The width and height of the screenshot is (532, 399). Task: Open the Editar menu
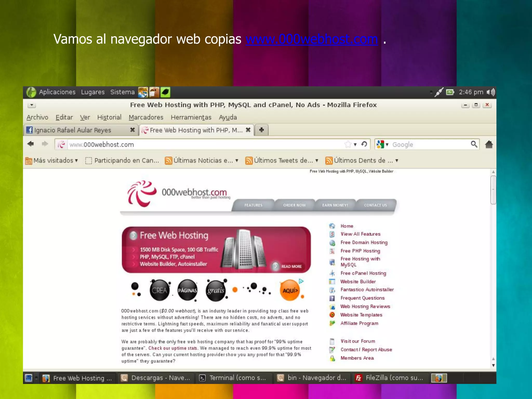point(64,117)
